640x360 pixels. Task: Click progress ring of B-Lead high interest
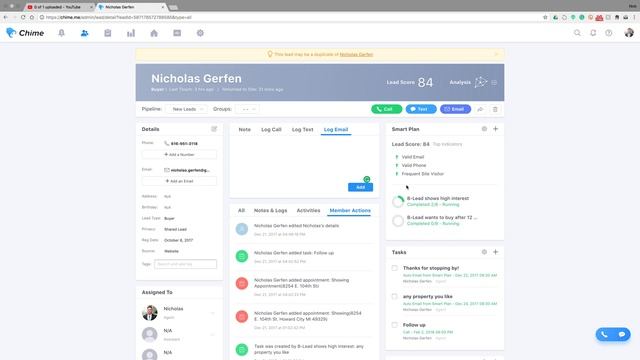[398, 201]
